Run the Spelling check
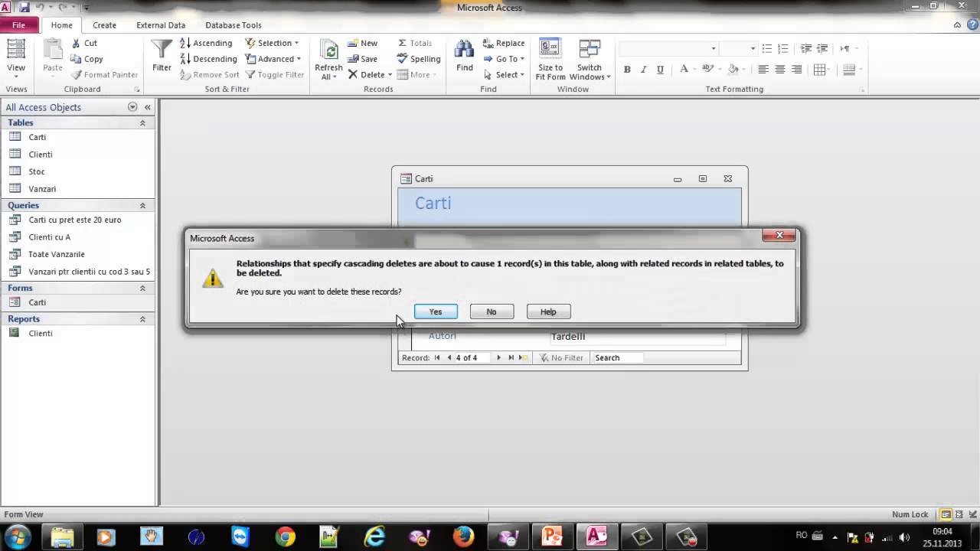This screenshot has width=980, height=551. pyautogui.click(x=419, y=59)
